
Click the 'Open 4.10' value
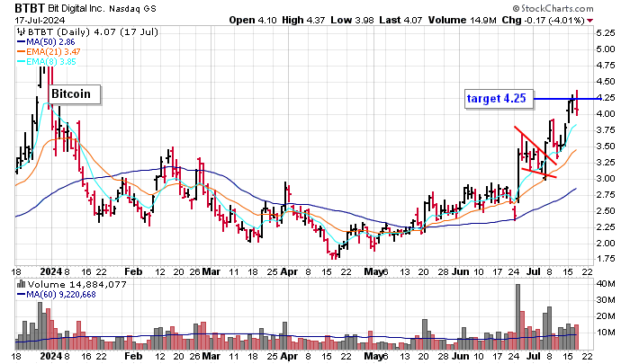click(253, 20)
